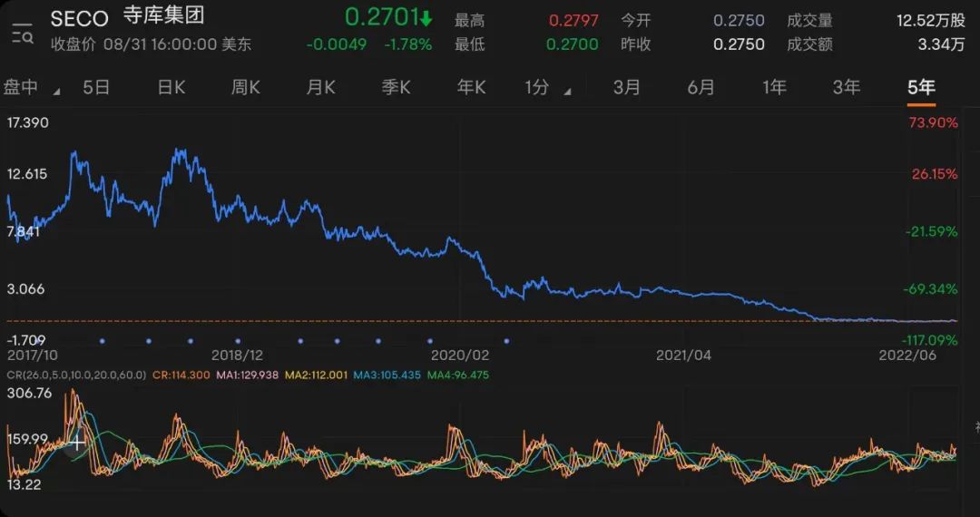Open the stock search list icon
This screenshot has width=980, height=517.
23,33
